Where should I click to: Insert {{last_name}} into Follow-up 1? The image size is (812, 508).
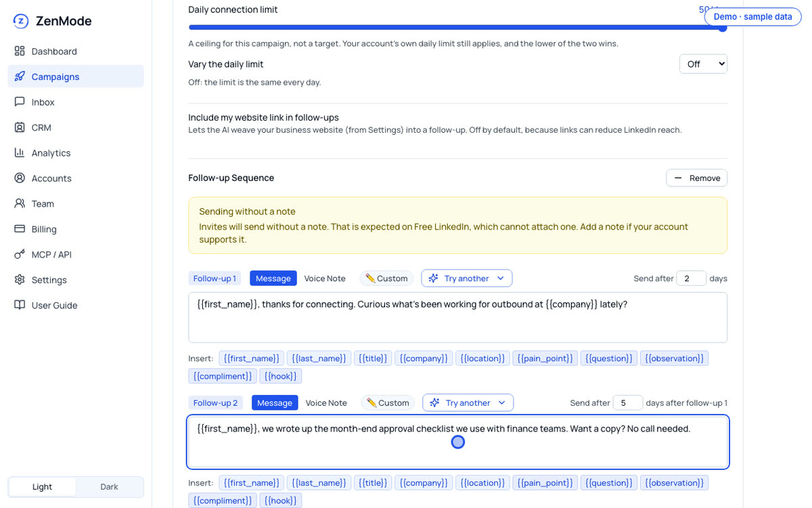[x=319, y=358]
